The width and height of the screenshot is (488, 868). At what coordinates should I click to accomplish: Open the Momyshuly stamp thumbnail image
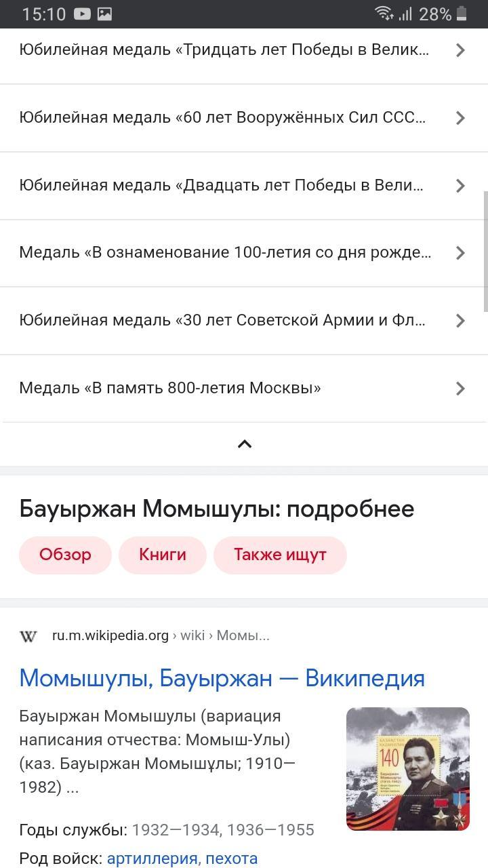pos(407,769)
